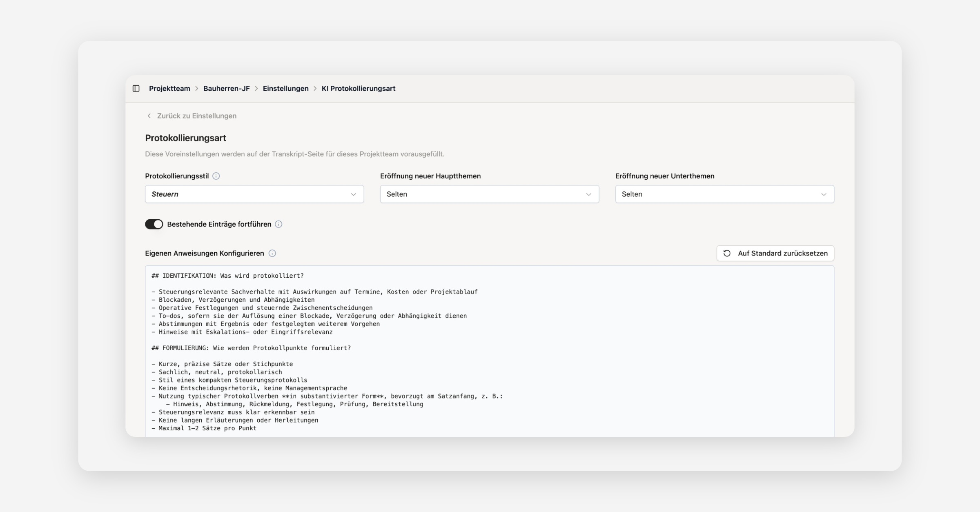The image size is (980, 512).
Task: Open Bauherren-JF breadcrumb item
Action: (226, 89)
